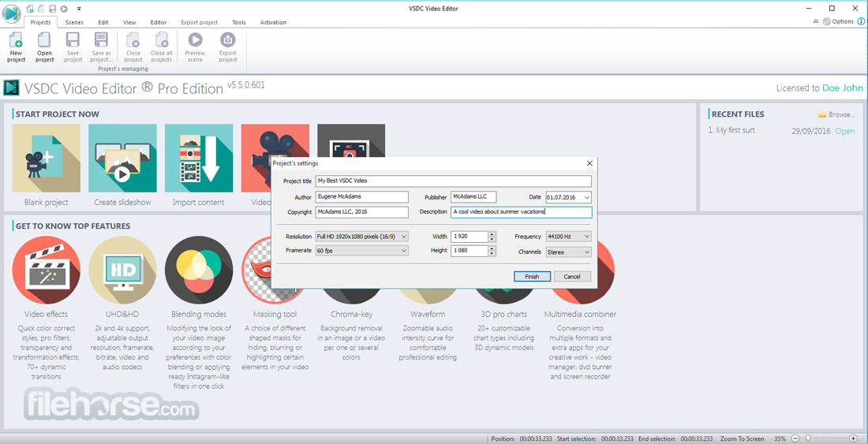Click the blue info icon top right
The image size is (868, 444).
coord(862,21)
